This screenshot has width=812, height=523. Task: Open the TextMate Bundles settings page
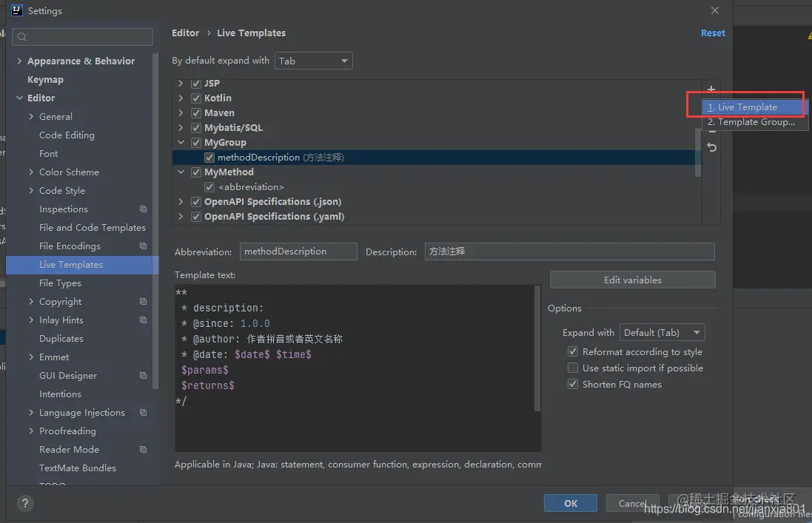tap(78, 468)
